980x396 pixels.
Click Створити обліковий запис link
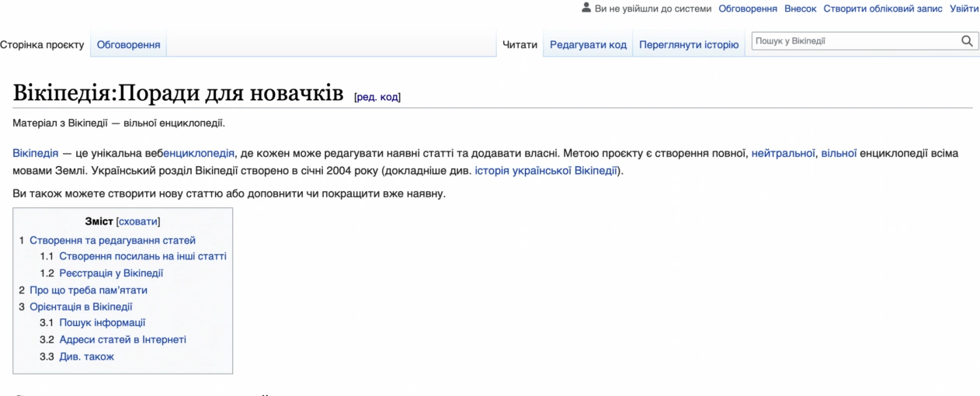(883, 9)
